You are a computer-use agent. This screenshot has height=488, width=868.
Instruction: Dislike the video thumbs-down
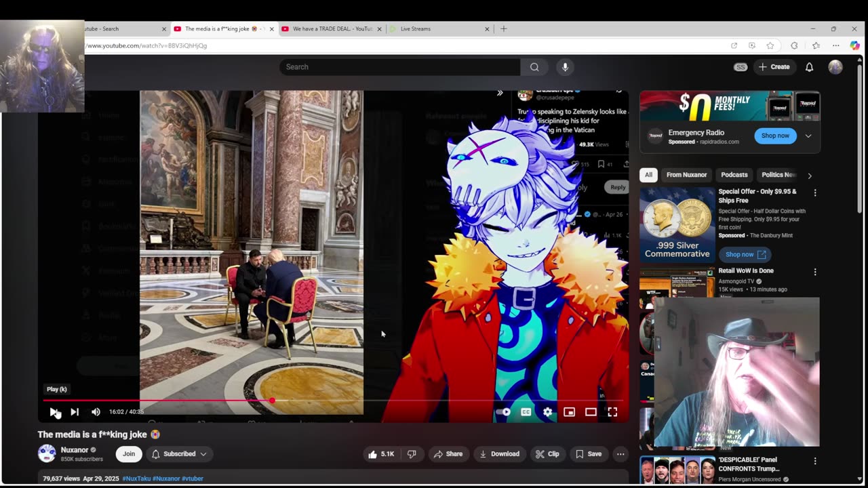click(x=412, y=454)
